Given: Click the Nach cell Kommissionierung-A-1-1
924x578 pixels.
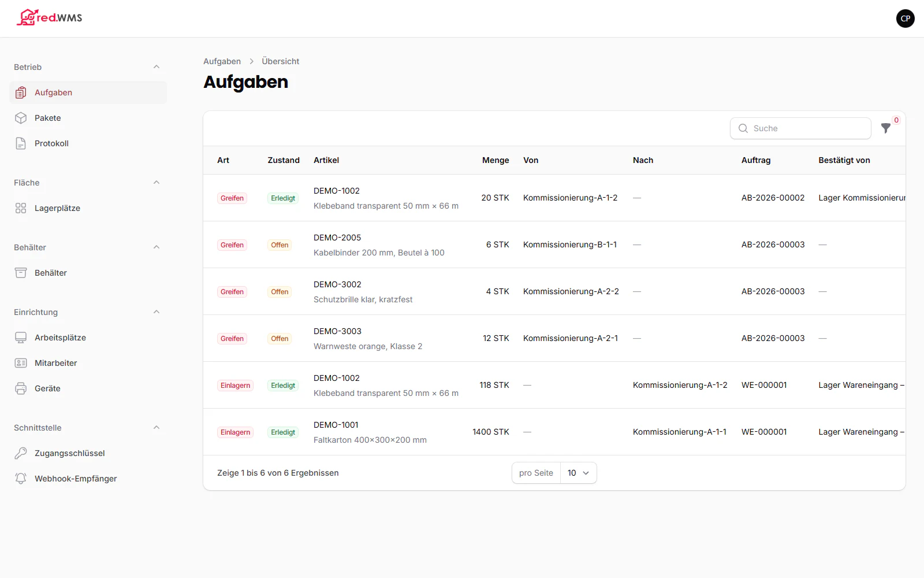Looking at the screenshot, I should point(680,432).
